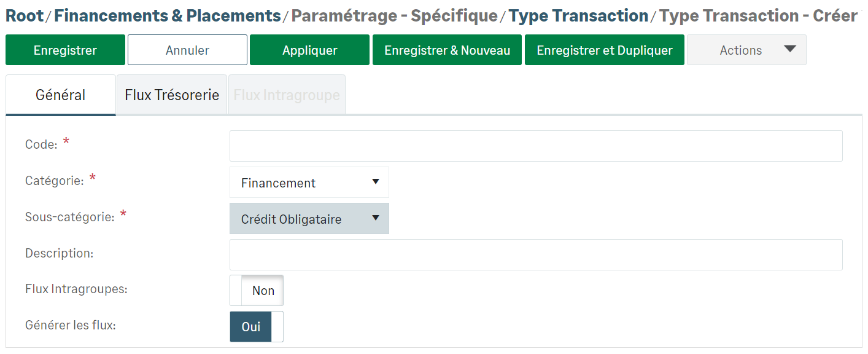The height and width of the screenshot is (354, 868).
Task: Click Enregistrer & Nouveau
Action: (x=447, y=50)
